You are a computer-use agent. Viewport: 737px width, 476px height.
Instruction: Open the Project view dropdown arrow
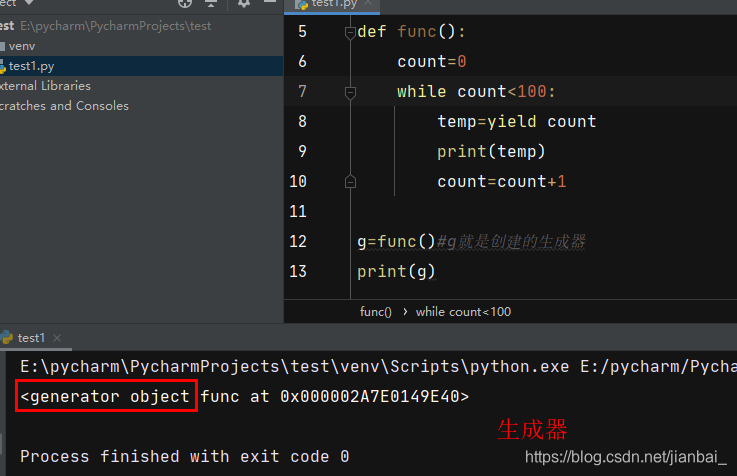(29, 2)
